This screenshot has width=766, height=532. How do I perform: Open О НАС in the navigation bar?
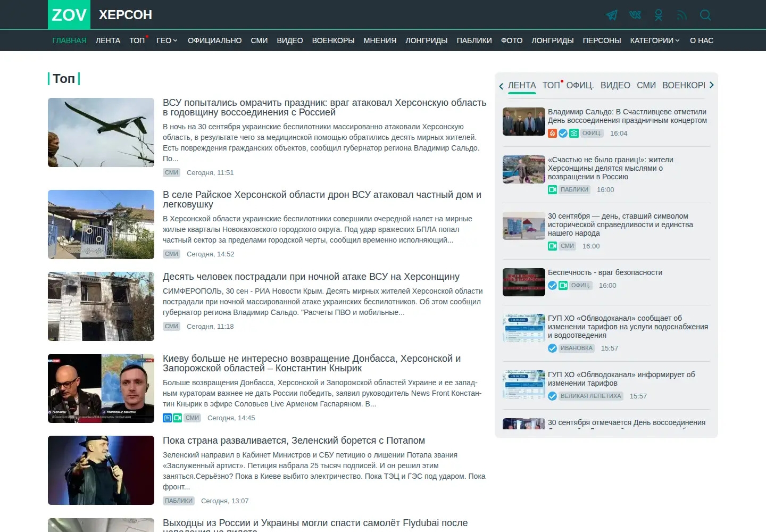tap(702, 40)
